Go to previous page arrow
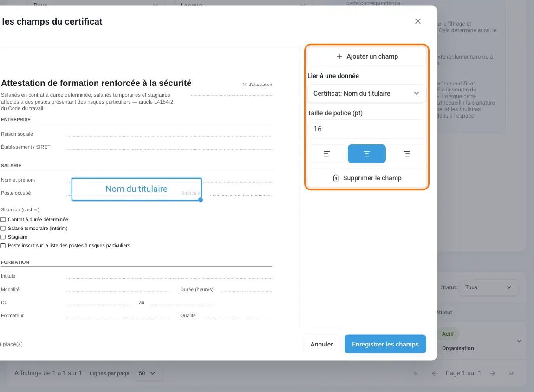Image resolution: width=534 pixels, height=392 pixels. [434, 373]
